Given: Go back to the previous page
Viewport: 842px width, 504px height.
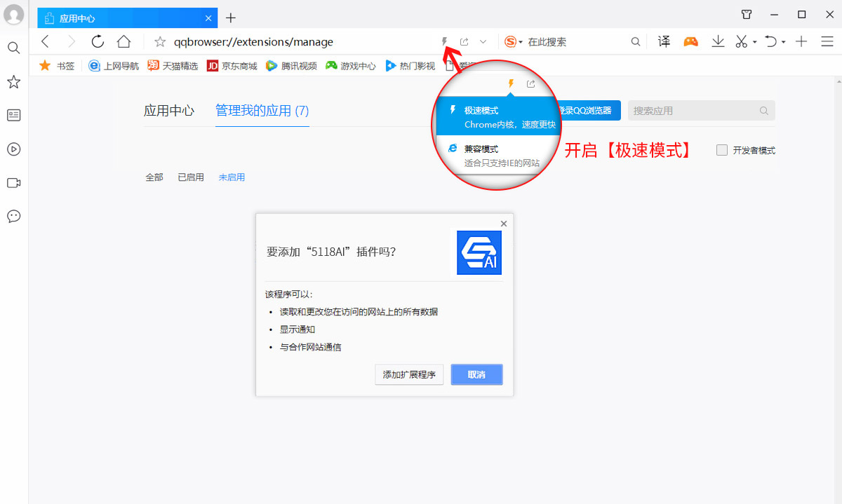Looking at the screenshot, I should tap(46, 41).
